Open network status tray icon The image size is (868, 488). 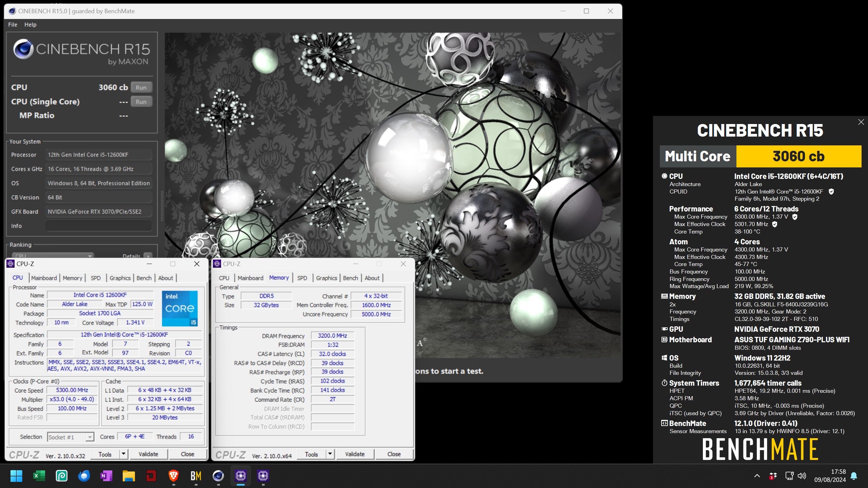click(789, 476)
